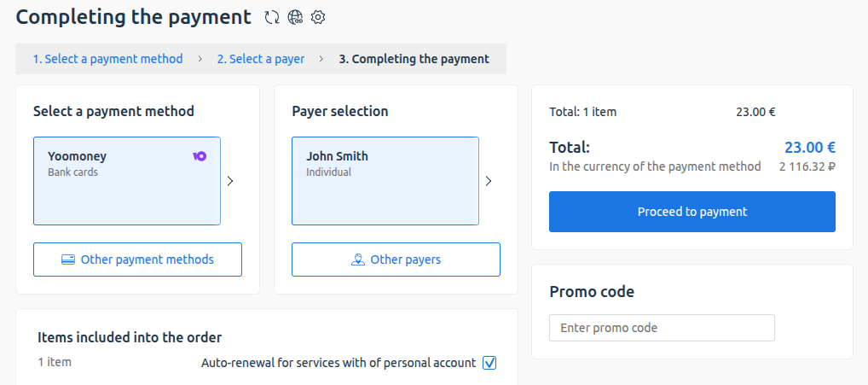Click the refresh icon beside the page title
This screenshot has height=385, width=868.
pyautogui.click(x=272, y=17)
